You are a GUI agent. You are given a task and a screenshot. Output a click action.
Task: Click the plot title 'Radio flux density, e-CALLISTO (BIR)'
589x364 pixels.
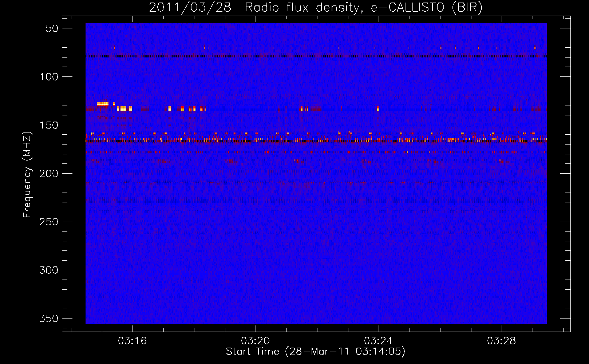pyautogui.click(x=363, y=8)
